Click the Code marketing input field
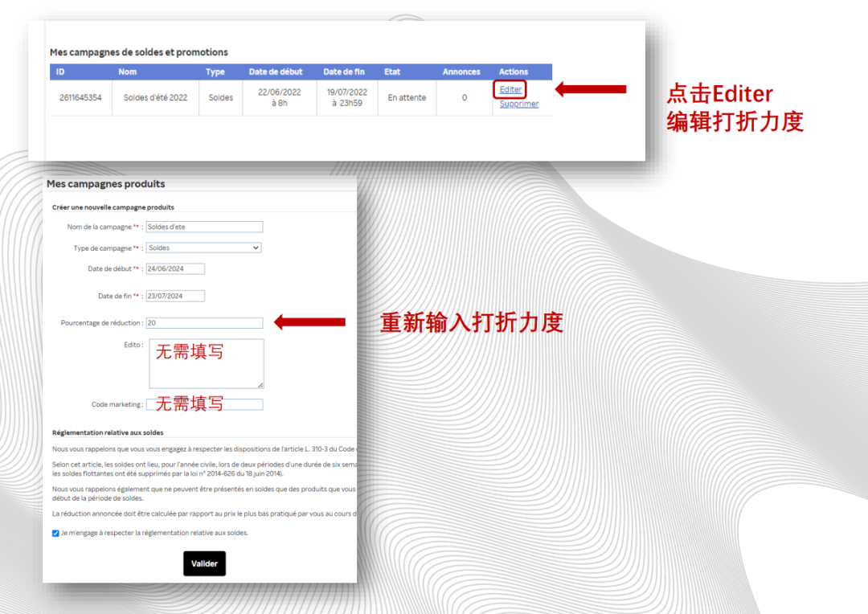 tap(204, 404)
